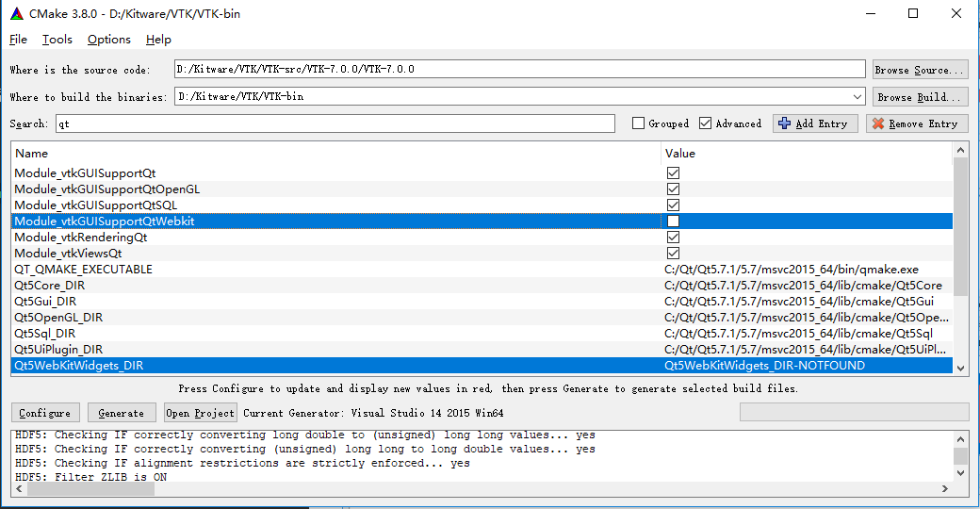Screen dimensions: 980x509
Task: Expand the build binaries path dropdown
Action: tap(857, 97)
